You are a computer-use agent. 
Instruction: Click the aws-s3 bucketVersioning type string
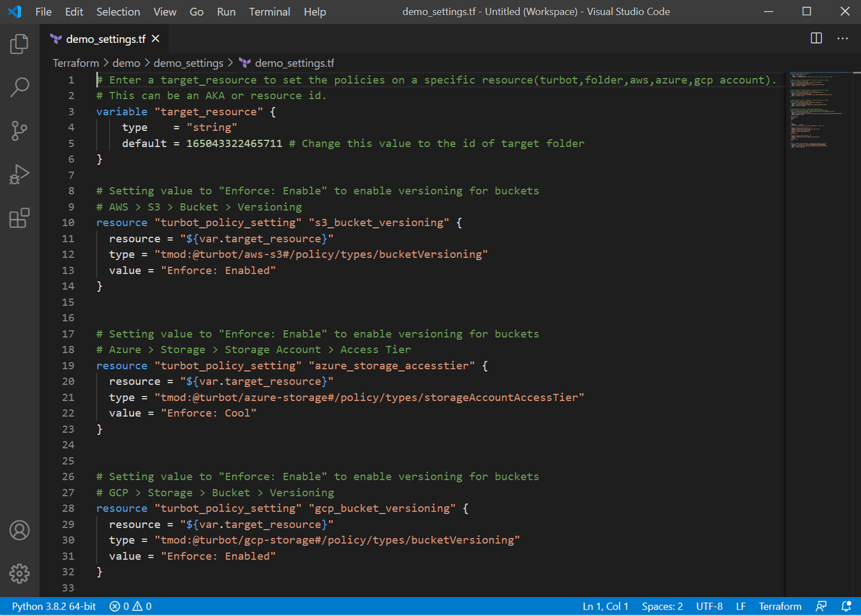[x=322, y=254]
